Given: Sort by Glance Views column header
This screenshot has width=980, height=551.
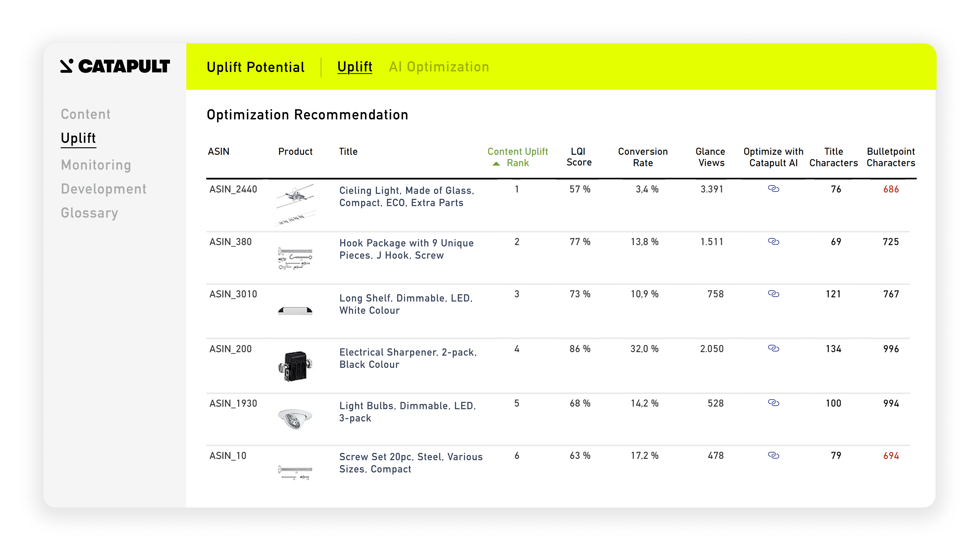Looking at the screenshot, I should pyautogui.click(x=711, y=157).
